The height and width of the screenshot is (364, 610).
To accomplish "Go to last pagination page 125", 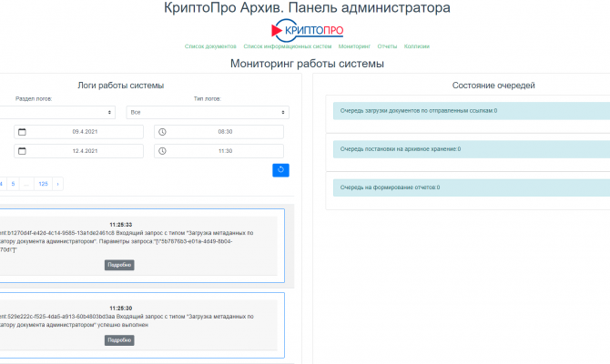I will click(x=43, y=184).
